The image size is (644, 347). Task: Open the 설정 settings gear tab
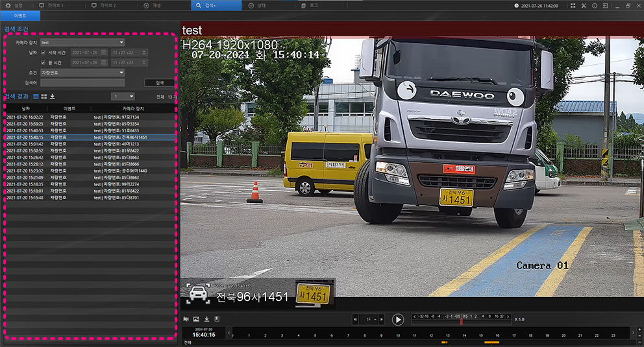point(14,5)
